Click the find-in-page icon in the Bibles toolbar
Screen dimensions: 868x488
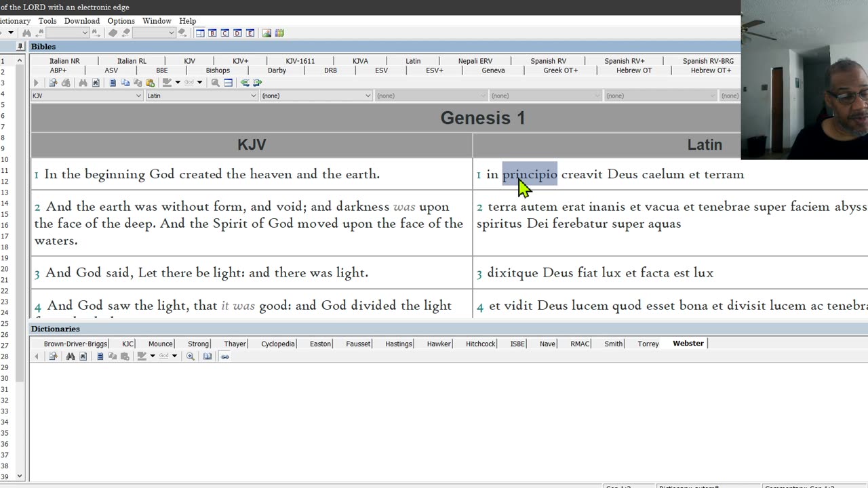96,83
